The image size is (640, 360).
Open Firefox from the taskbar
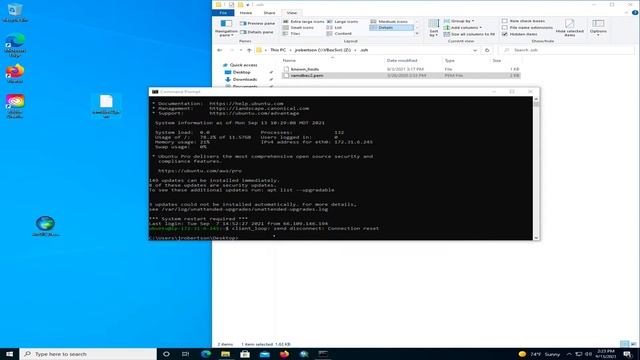click(284, 354)
